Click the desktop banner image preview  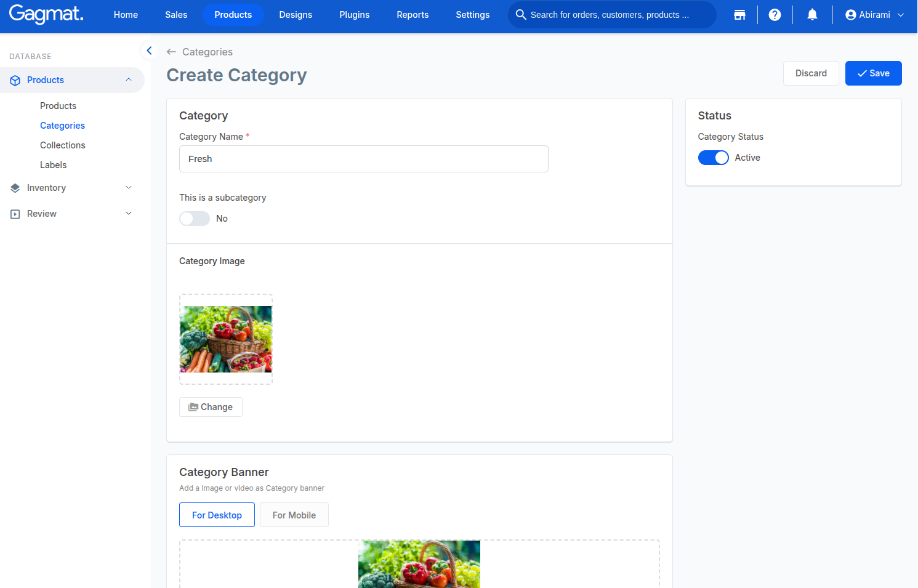pyautogui.click(x=419, y=564)
